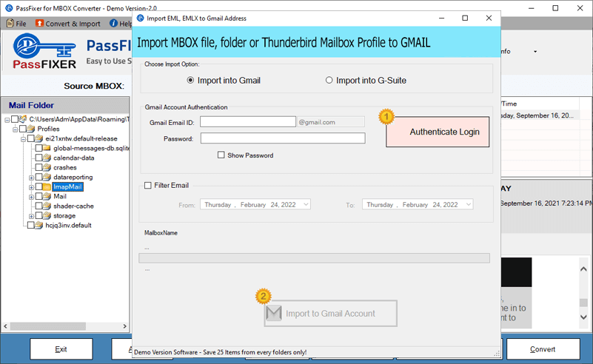Select the global-messages-db.sqlite tree row
This screenshot has width=593, height=364.
(90, 148)
